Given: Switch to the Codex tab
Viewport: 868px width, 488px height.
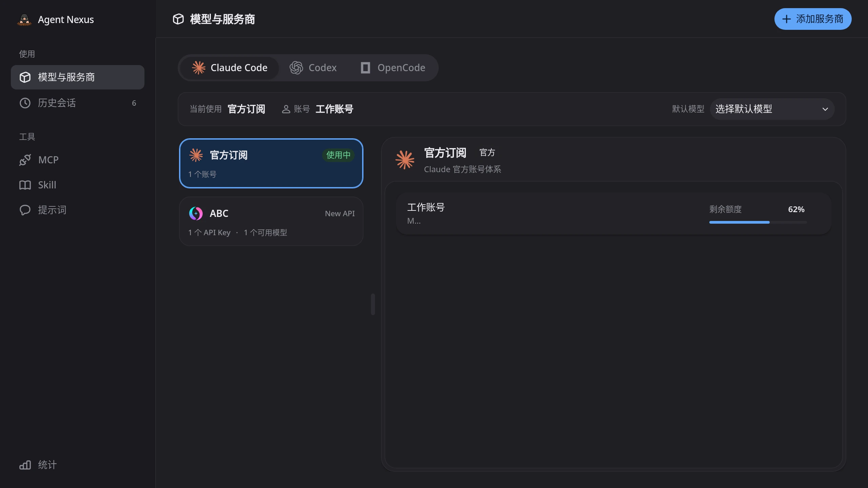Looking at the screenshot, I should (x=313, y=68).
